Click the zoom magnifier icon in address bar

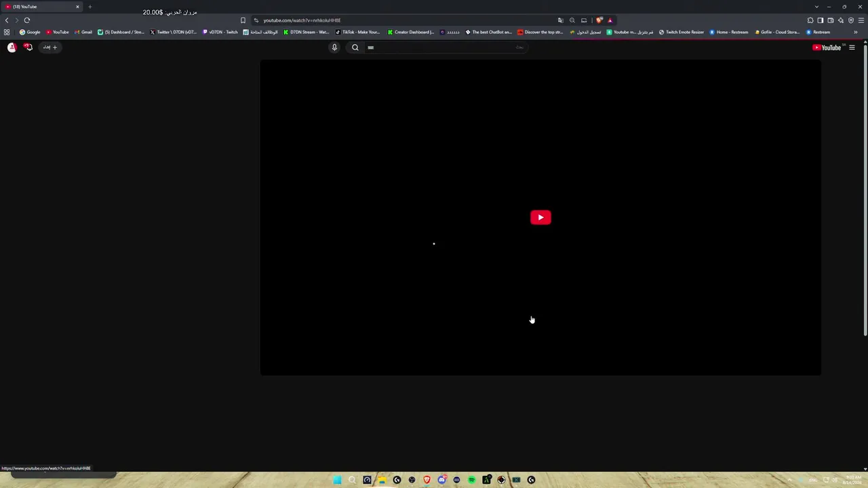(572, 20)
